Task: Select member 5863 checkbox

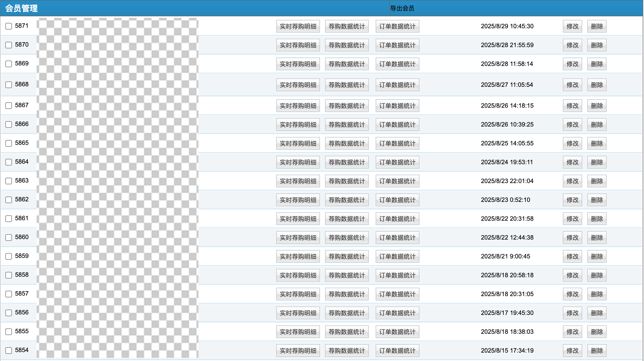Action: point(9,181)
